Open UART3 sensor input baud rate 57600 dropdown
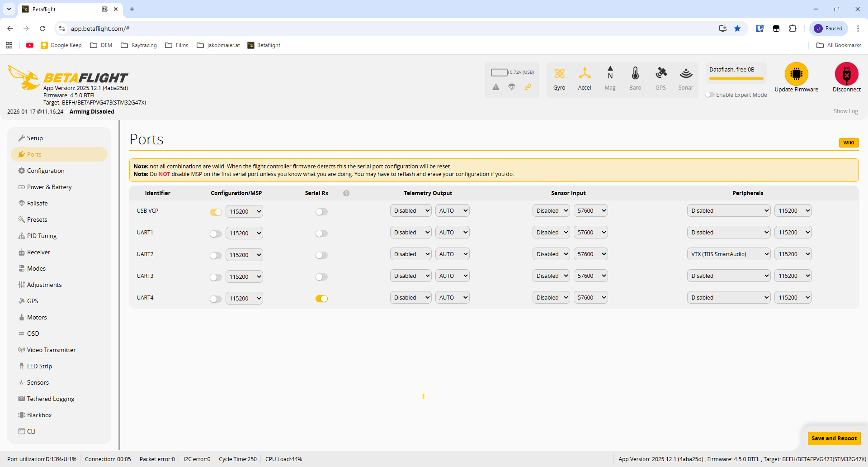This screenshot has width=868, height=467. tap(590, 276)
